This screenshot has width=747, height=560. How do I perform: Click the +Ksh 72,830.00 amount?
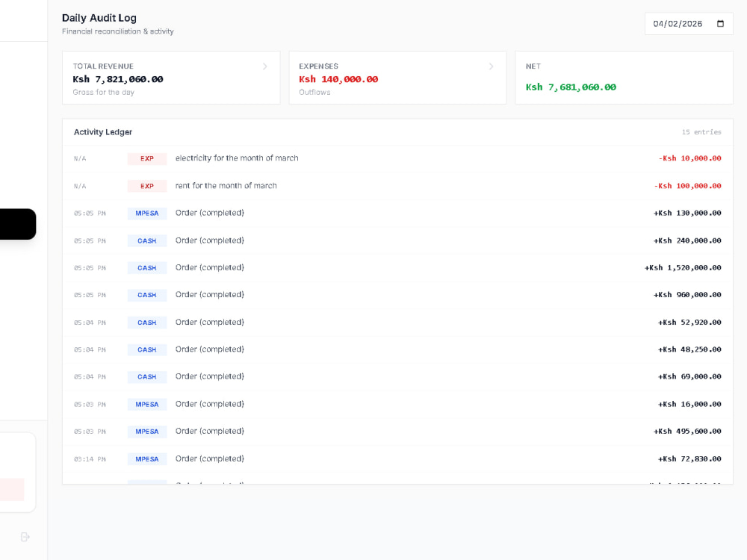click(x=689, y=459)
